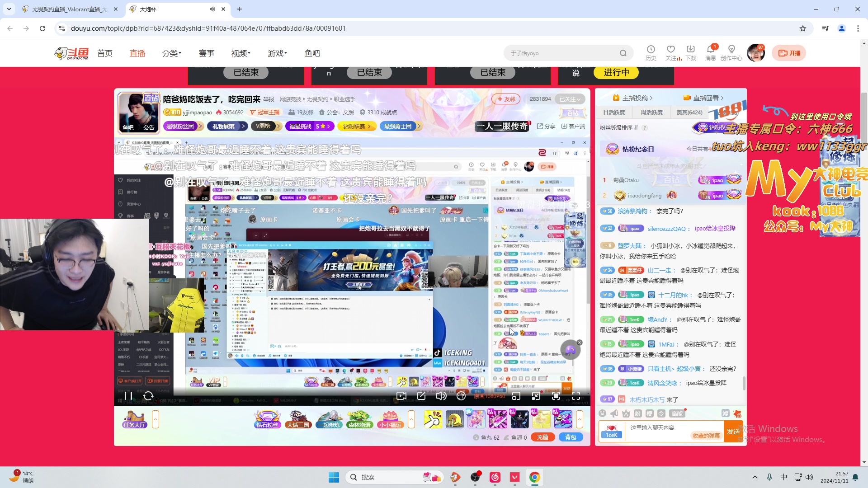Screen dimensions: 868x488
Task: Open the 直播 nav item
Action: pos(137,53)
